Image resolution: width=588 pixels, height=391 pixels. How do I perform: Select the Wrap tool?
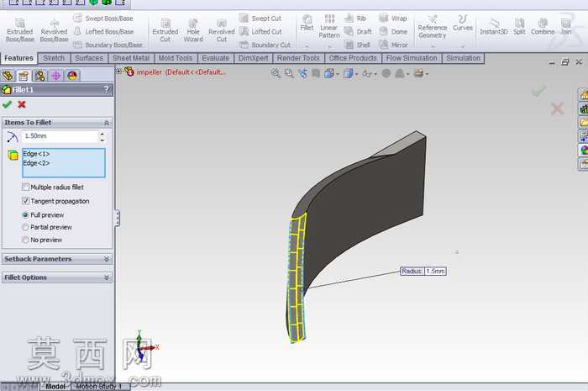393,18
